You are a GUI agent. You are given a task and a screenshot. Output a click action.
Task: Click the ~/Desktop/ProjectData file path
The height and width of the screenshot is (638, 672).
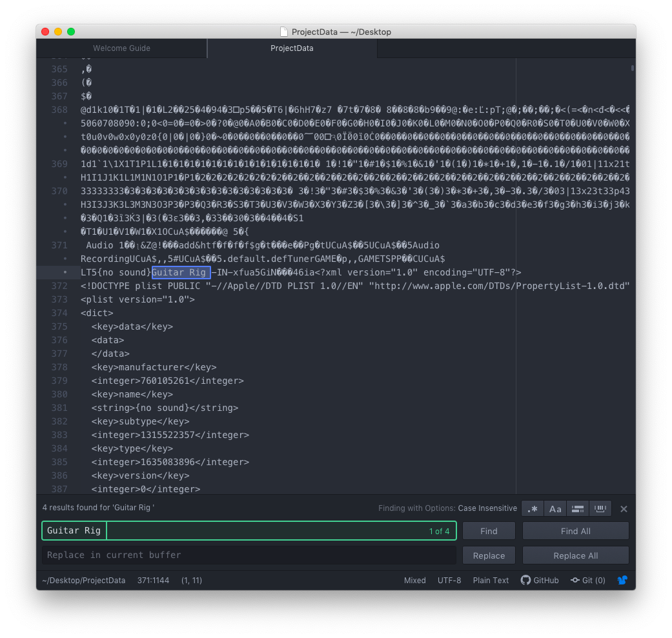tap(83, 580)
